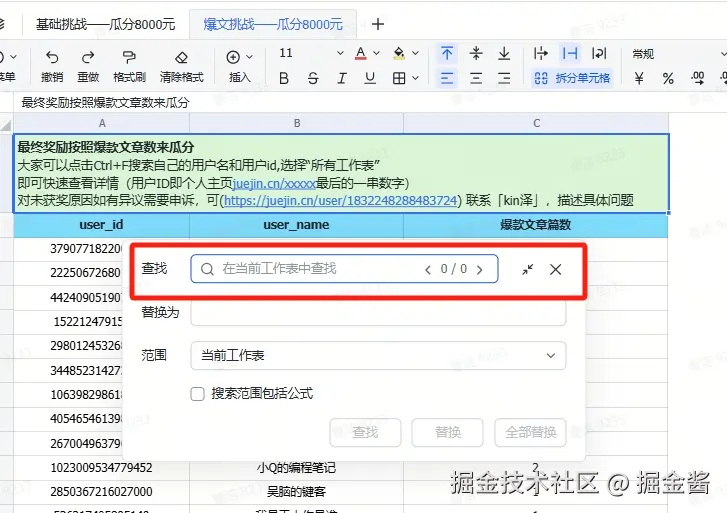727x513 pixels.
Task: Toggle italic formatting
Action: [x=342, y=78]
